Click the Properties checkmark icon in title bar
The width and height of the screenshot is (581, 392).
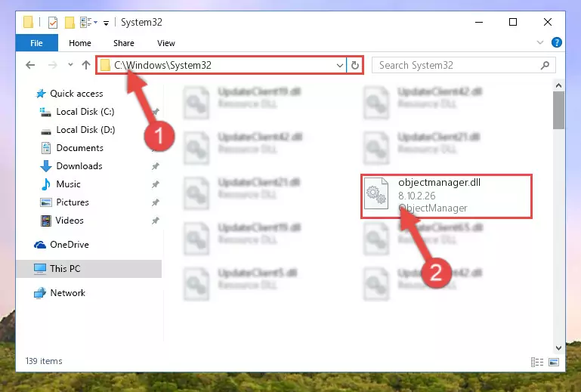point(53,23)
